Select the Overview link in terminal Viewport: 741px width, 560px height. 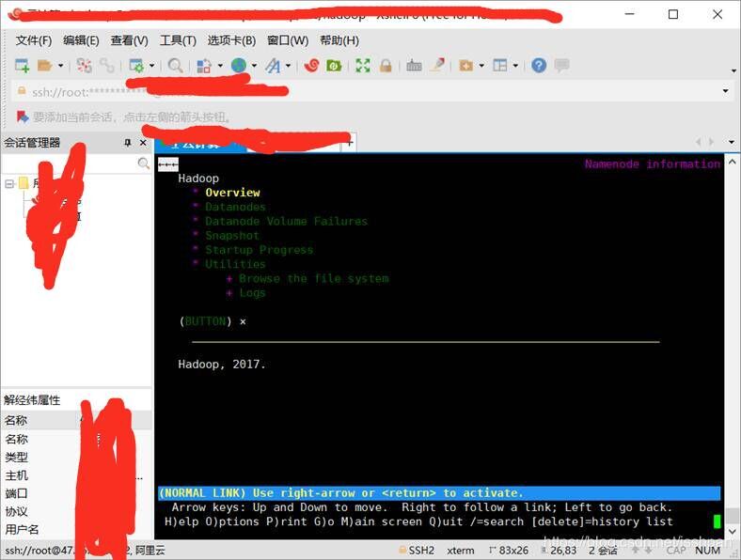[232, 193]
